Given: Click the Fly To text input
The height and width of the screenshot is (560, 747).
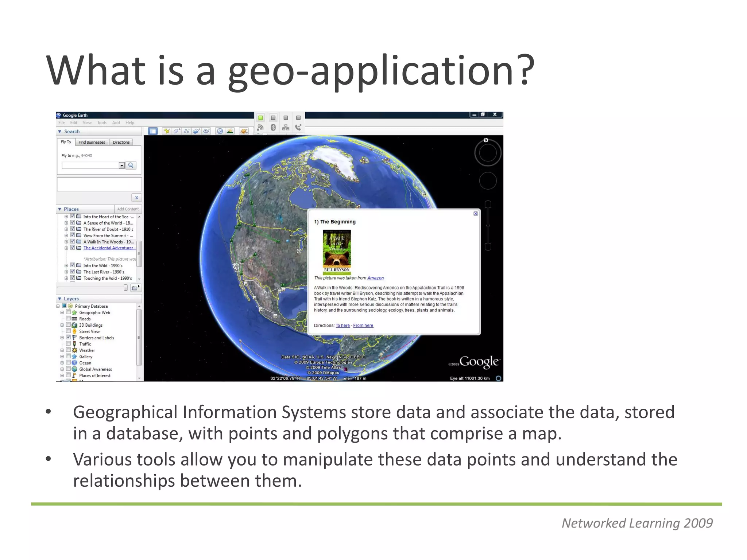Looking at the screenshot, I should tap(90, 166).
